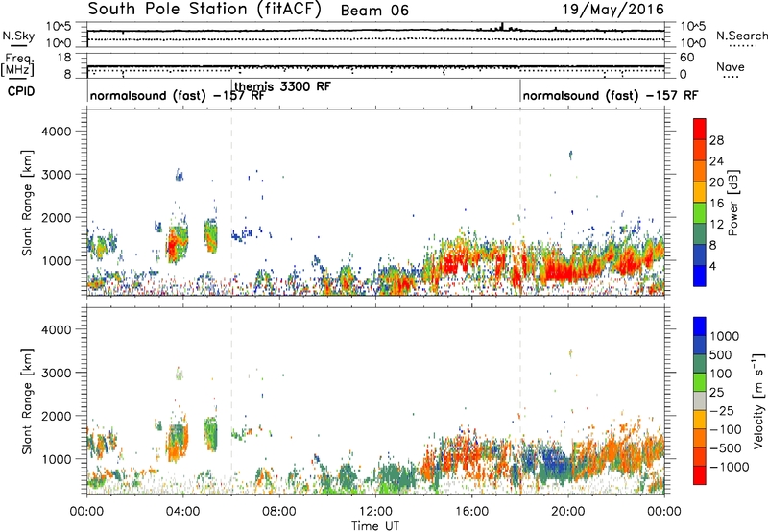
Task: Select the "themis 3300 RF" CPID text
Action: [x=282, y=86]
